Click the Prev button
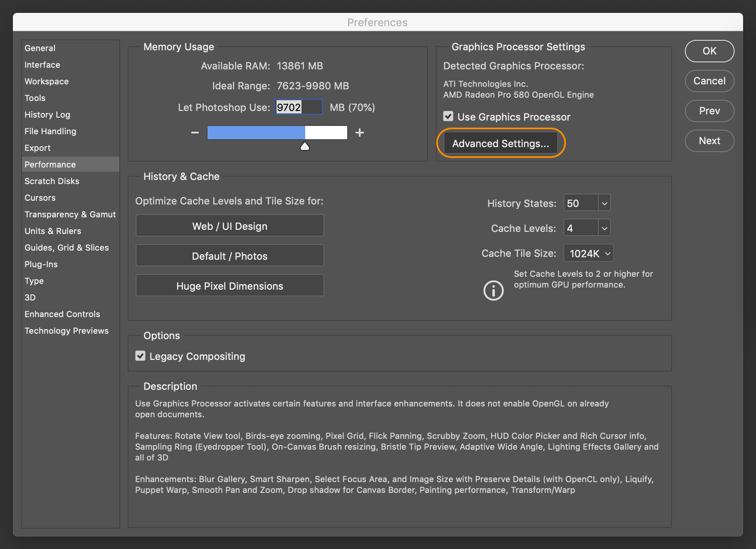 (709, 111)
